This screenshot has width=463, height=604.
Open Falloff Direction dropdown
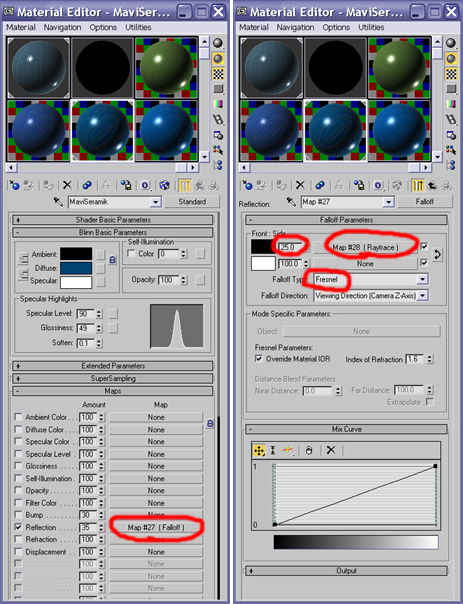423,296
